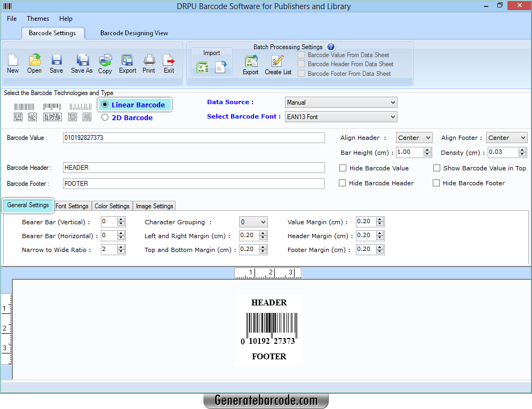Screen dimensions: 532x409
Task: Decrease Top and Bottom Margin
Action: point(263,252)
